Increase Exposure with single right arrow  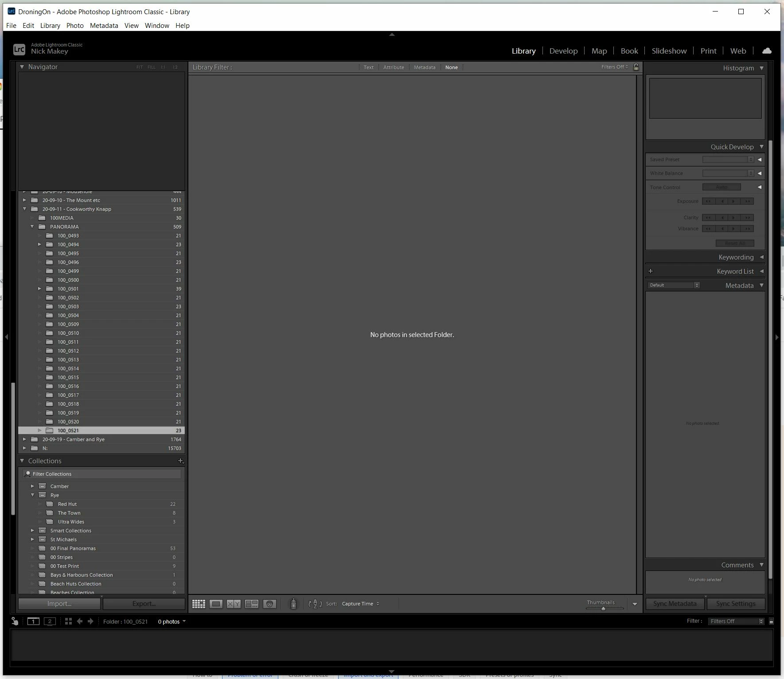coord(734,201)
